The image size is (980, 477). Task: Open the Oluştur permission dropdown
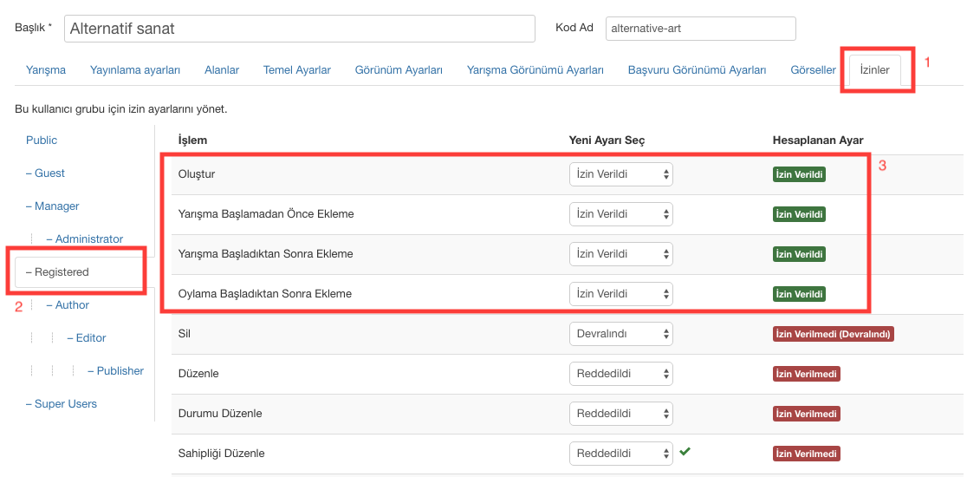tap(620, 174)
